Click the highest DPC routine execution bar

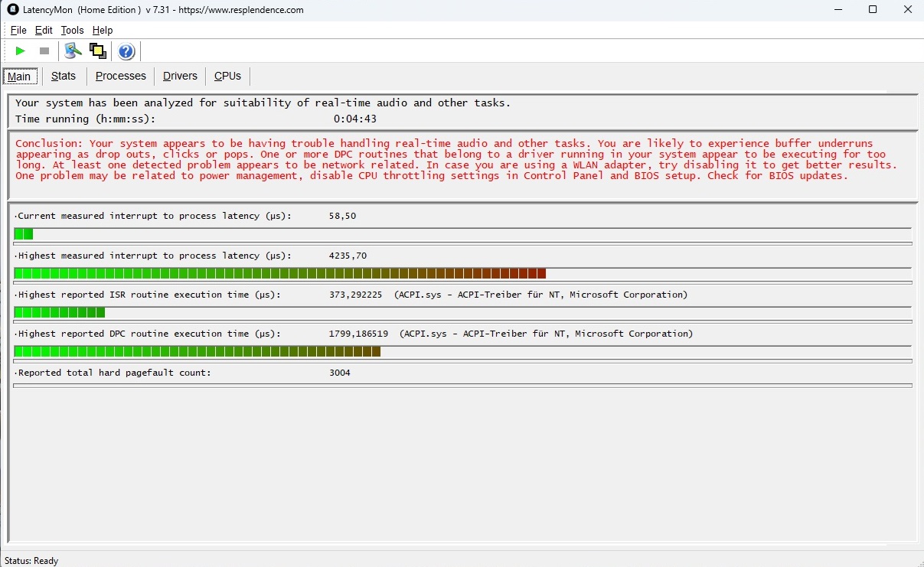[x=462, y=351]
